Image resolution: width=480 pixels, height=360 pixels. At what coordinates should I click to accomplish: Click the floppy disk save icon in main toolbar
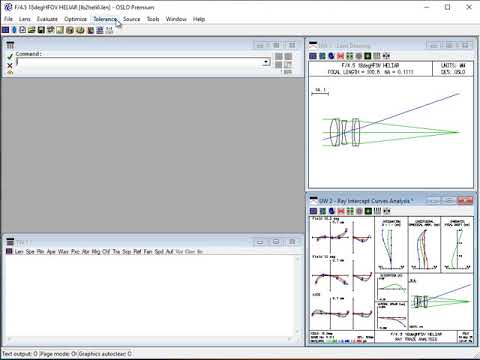[x=41, y=30]
